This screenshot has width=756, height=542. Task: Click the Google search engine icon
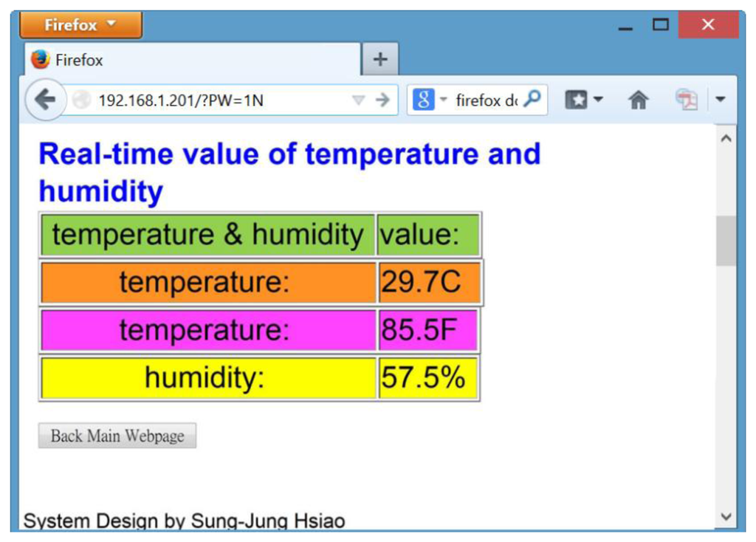(x=423, y=100)
